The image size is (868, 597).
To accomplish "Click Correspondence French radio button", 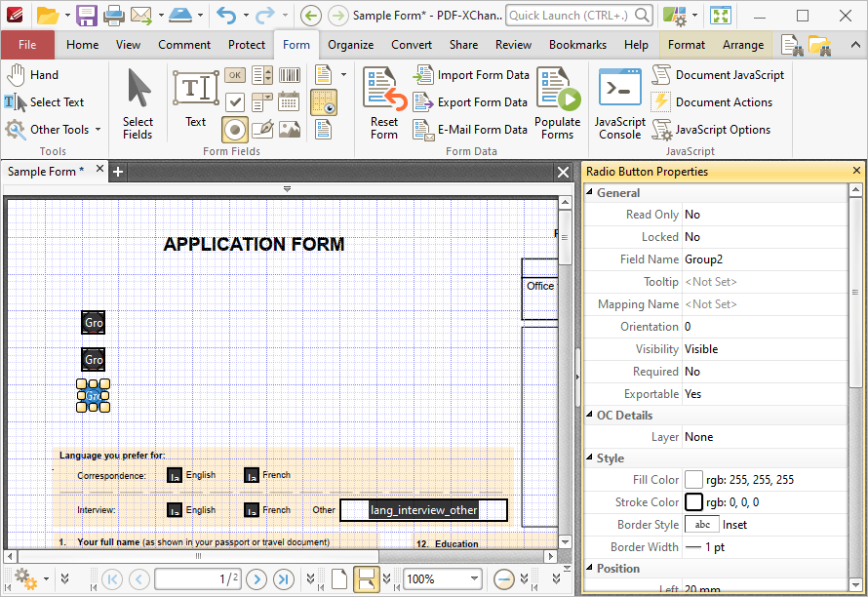I will (252, 475).
